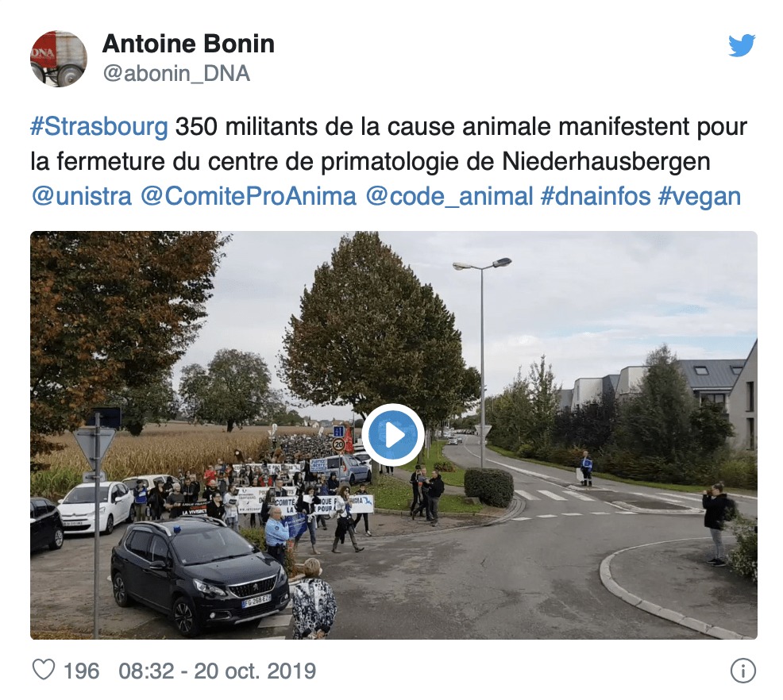Open the #vegan hashtag link
The height and width of the screenshot is (700, 783).
[699, 197]
